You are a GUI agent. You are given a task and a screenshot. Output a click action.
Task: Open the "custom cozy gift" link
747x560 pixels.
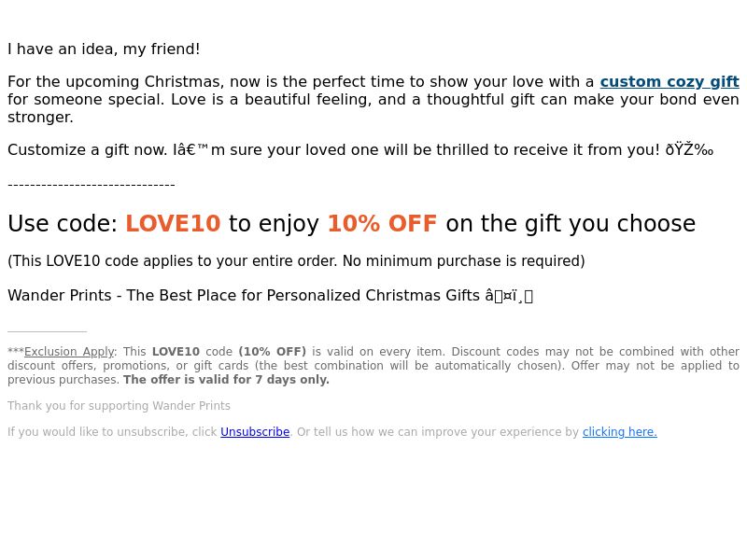[x=669, y=82]
